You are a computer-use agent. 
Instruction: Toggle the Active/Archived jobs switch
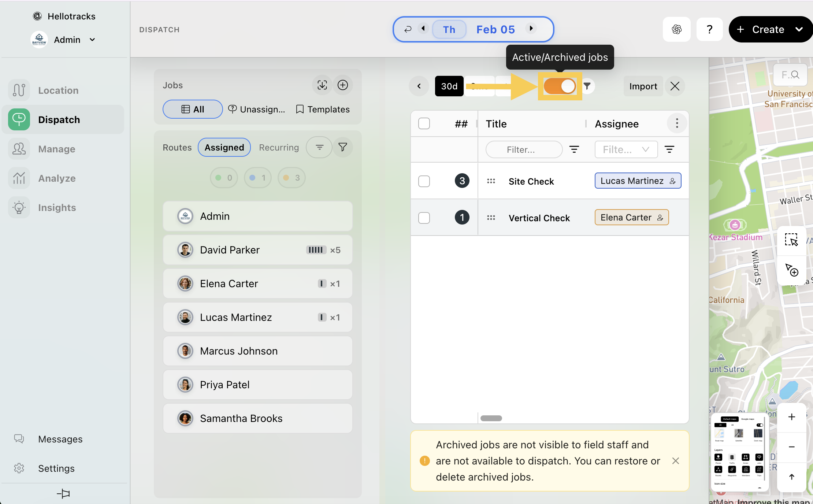click(559, 86)
